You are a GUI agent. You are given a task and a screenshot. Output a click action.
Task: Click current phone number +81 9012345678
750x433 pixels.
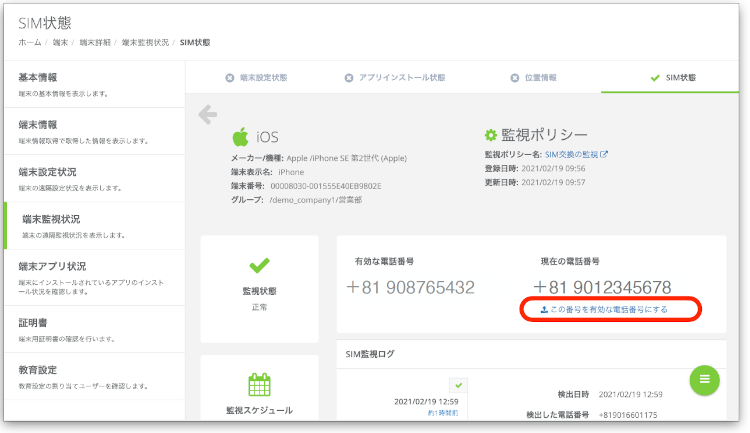pyautogui.click(x=602, y=288)
